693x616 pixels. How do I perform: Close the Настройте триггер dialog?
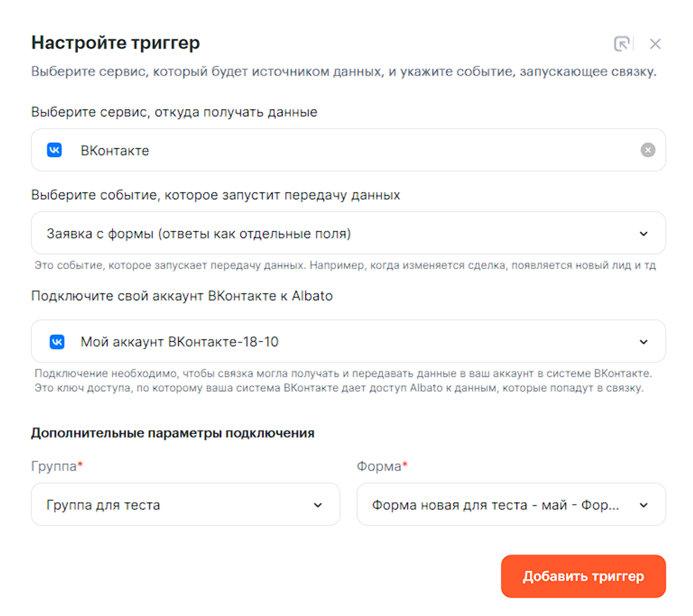click(655, 44)
